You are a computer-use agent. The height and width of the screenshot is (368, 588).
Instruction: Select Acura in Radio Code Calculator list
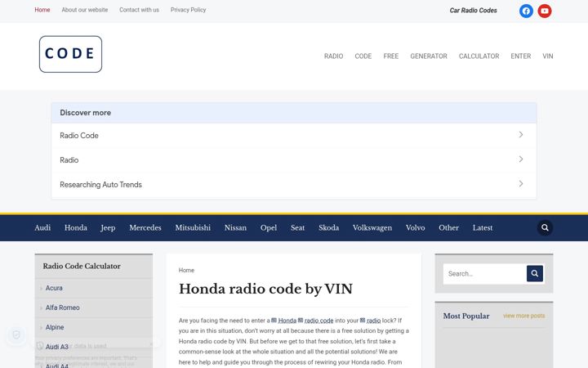tap(54, 288)
